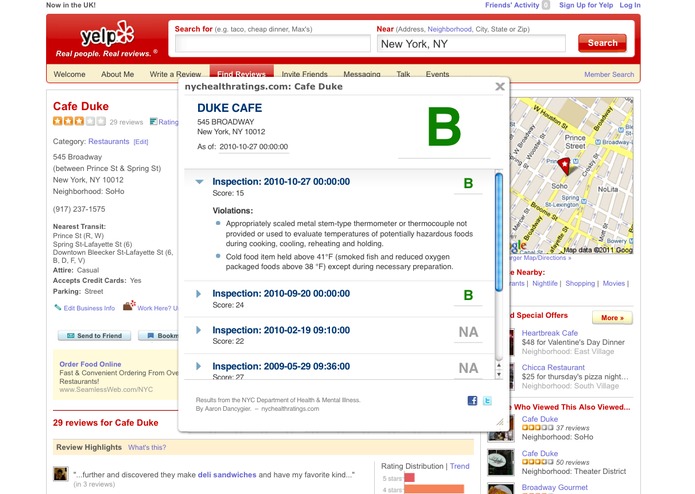Expand the 2010-09-20 inspection entry
Image resolution: width=695 pixels, height=494 pixels.
click(x=199, y=294)
